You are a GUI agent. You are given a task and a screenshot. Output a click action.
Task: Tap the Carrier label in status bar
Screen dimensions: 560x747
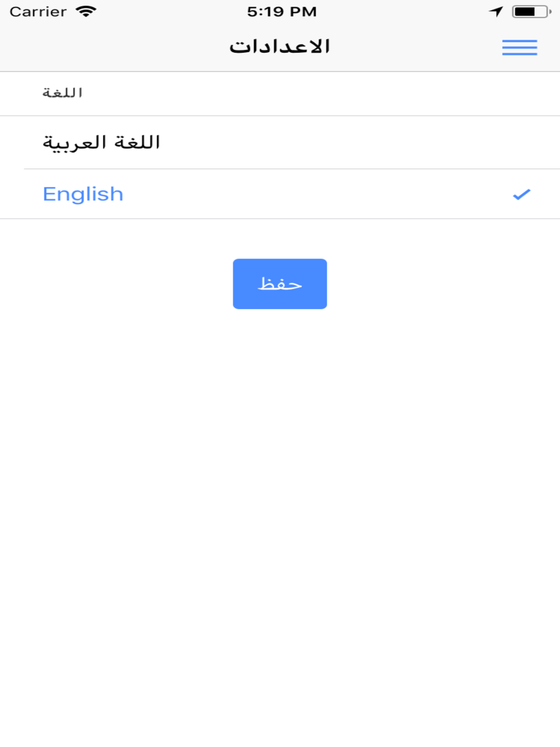tap(38, 11)
